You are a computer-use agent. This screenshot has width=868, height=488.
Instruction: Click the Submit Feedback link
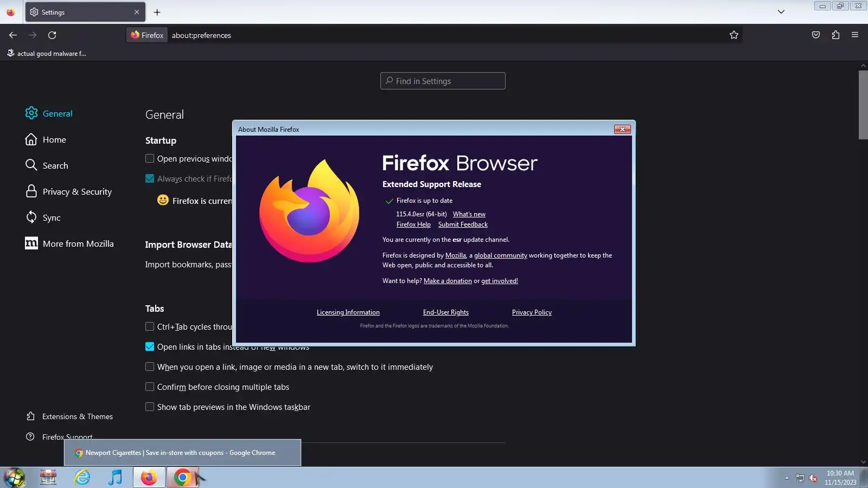tap(463, 224)
